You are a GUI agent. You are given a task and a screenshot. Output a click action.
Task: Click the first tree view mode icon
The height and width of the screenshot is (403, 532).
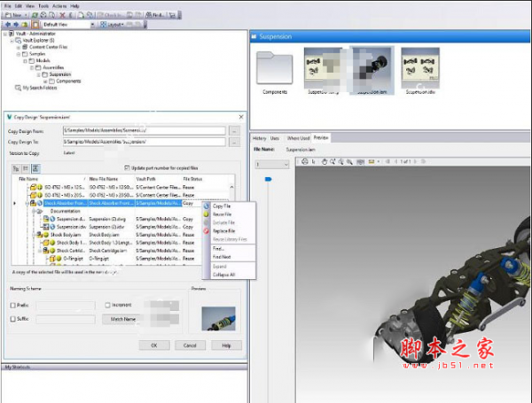point(16,168)
